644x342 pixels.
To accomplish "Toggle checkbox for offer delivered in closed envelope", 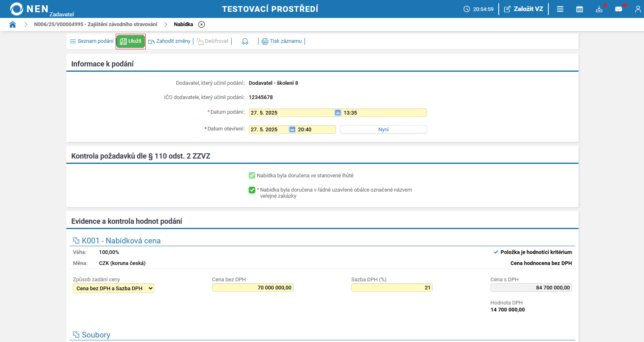I will (x=252, y=190).
